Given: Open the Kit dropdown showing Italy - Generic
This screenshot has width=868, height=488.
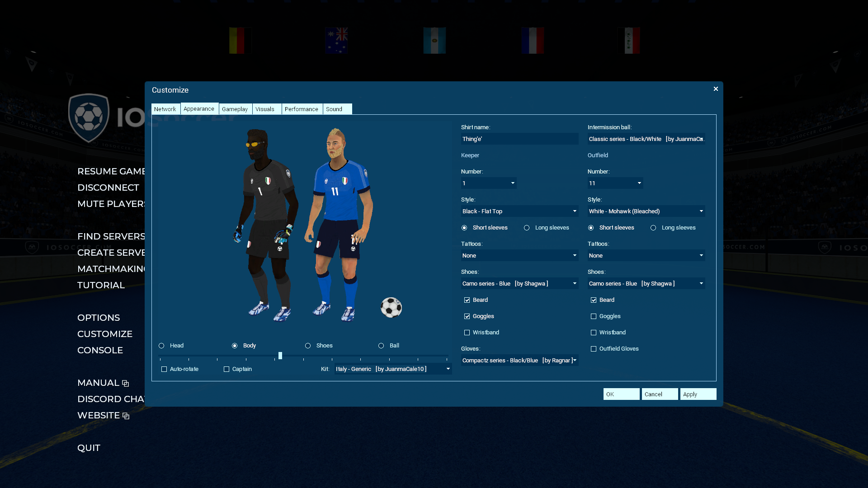Looking at the screenshot, I should click(x=393, y=369).
